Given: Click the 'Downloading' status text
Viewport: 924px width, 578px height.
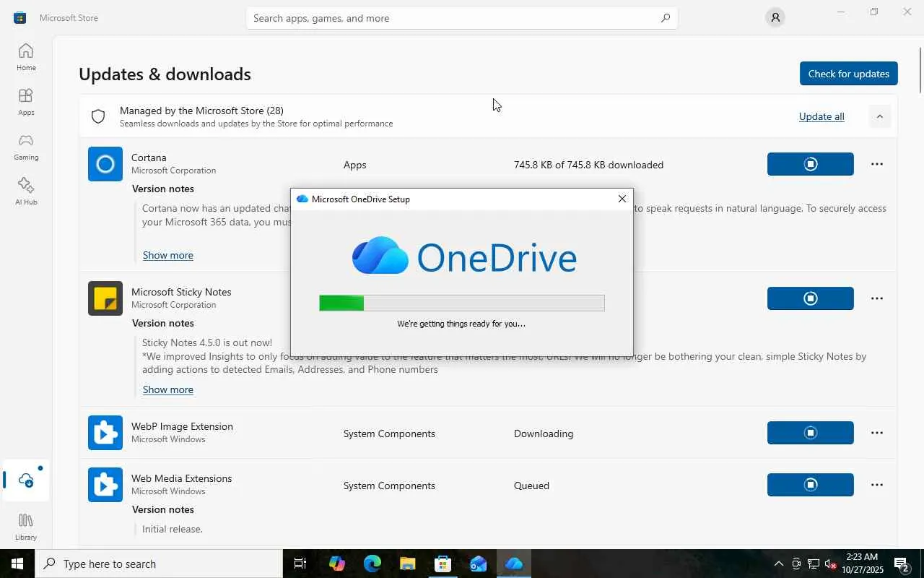Looking at the screenshot, I should [544, 433].
